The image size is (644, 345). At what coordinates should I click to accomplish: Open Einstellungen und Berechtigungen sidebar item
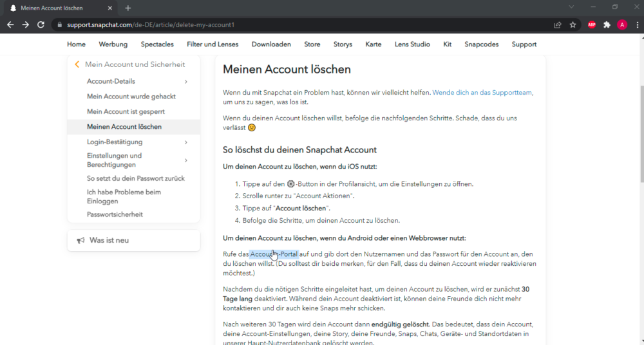click(x=114, y=160)
